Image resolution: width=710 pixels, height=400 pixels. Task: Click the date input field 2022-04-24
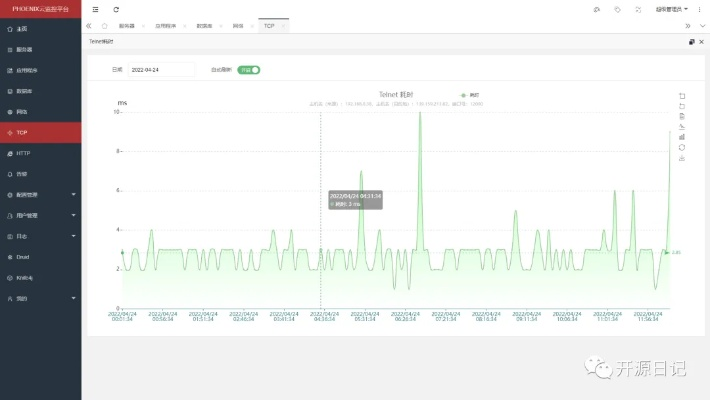point(162,70)
